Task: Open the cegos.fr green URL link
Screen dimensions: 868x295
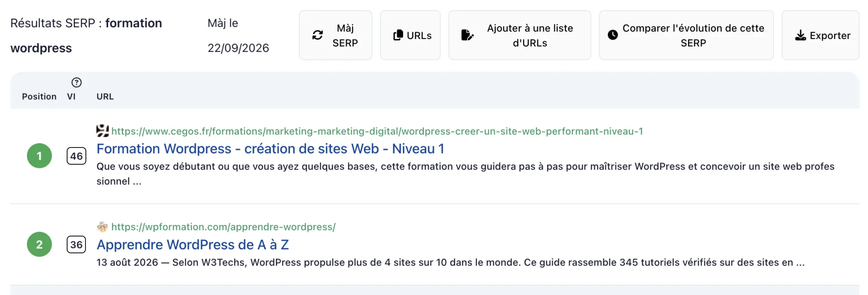Action: point(377,131)
